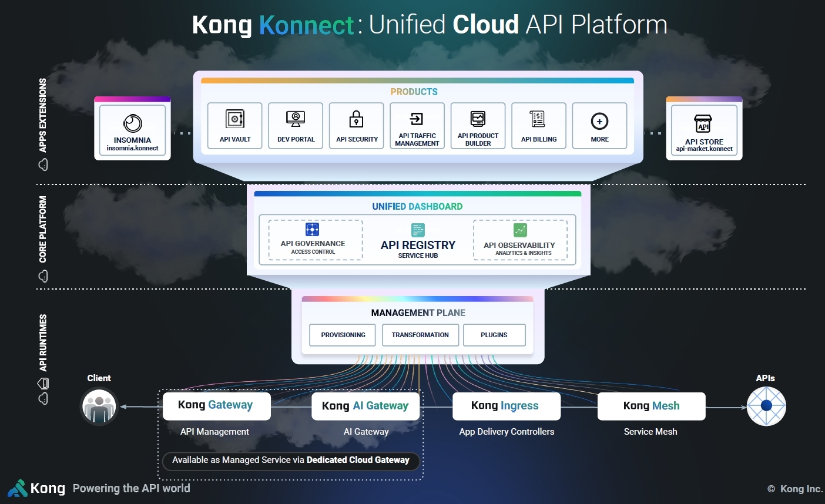Select the API Traffic Management arrow icon

(417, 119)
